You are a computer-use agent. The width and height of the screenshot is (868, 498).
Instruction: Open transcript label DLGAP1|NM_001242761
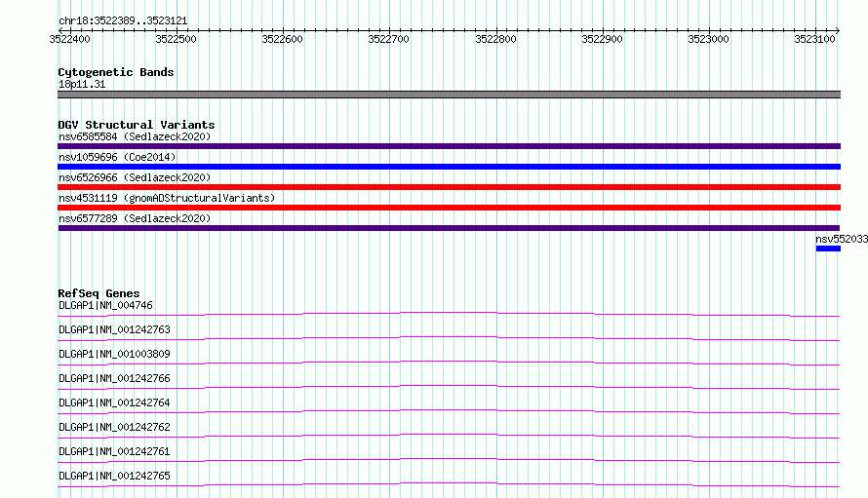click(x=114, y=451)
